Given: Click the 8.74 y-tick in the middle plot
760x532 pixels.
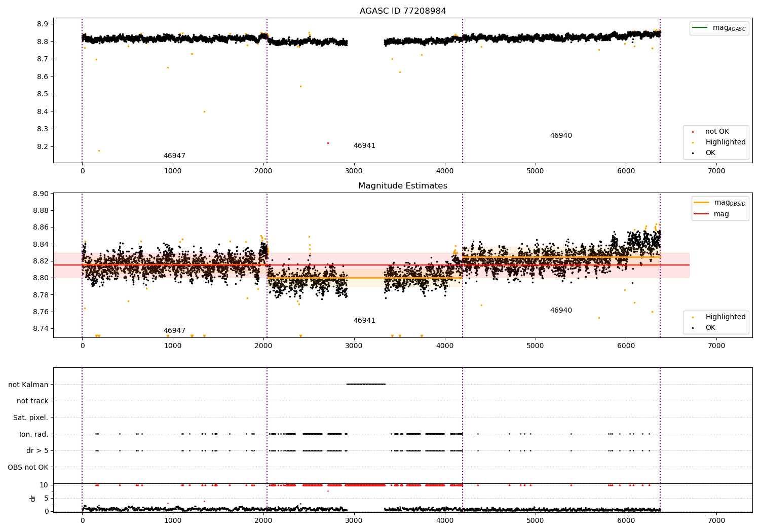Looking at the screenshot, I should tap(41, 328).
